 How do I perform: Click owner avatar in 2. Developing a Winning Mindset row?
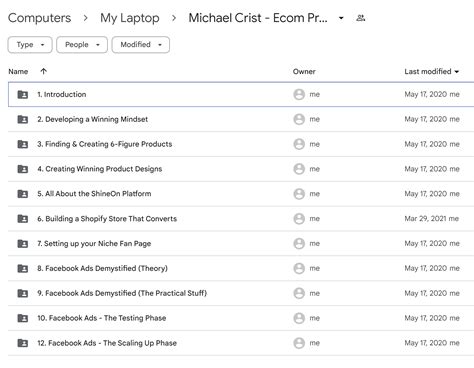(299, 119)
